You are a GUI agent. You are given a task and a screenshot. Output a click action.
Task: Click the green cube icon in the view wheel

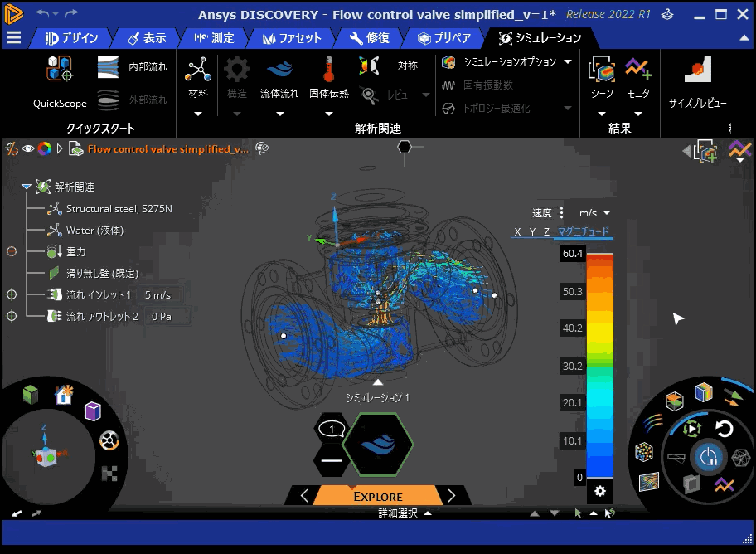(31, 395)
